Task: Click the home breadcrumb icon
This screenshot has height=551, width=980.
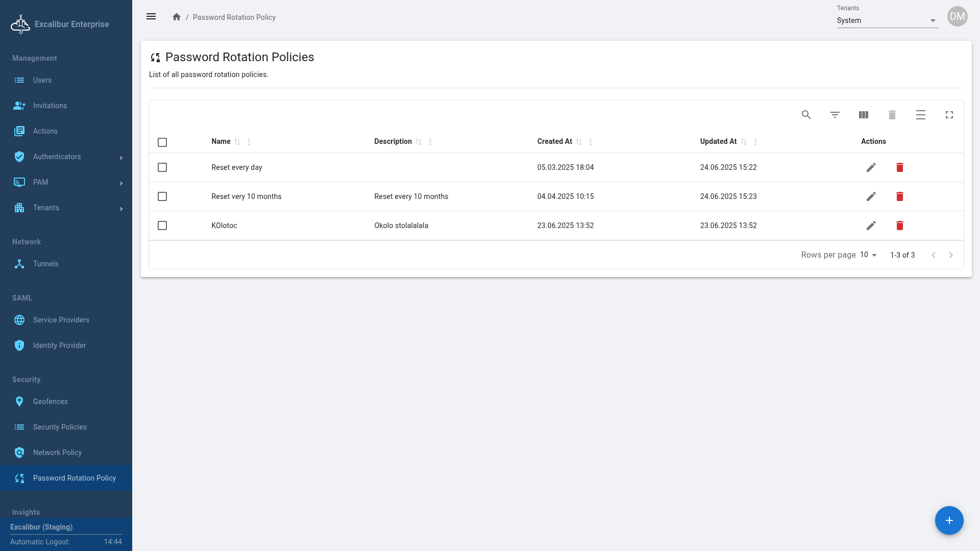Action: [177, 17]
